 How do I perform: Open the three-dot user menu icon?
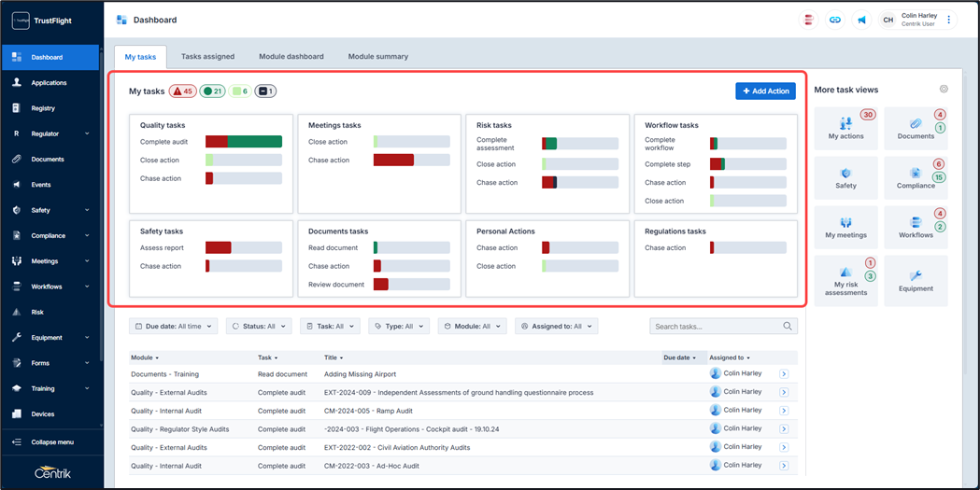[949, 20]
